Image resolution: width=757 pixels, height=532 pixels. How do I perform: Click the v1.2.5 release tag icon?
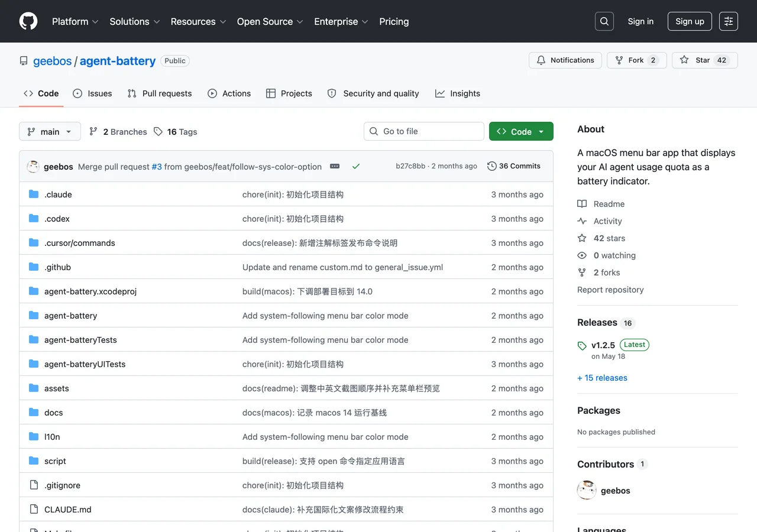(x=582, y=346)
